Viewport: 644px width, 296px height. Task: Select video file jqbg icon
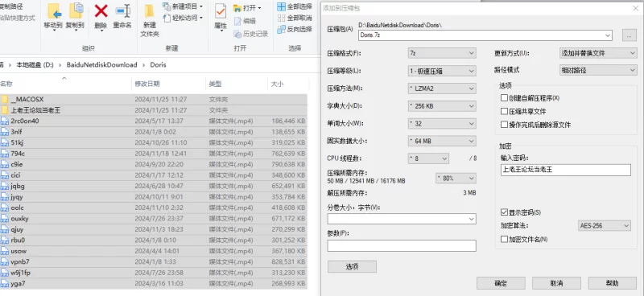5,186
